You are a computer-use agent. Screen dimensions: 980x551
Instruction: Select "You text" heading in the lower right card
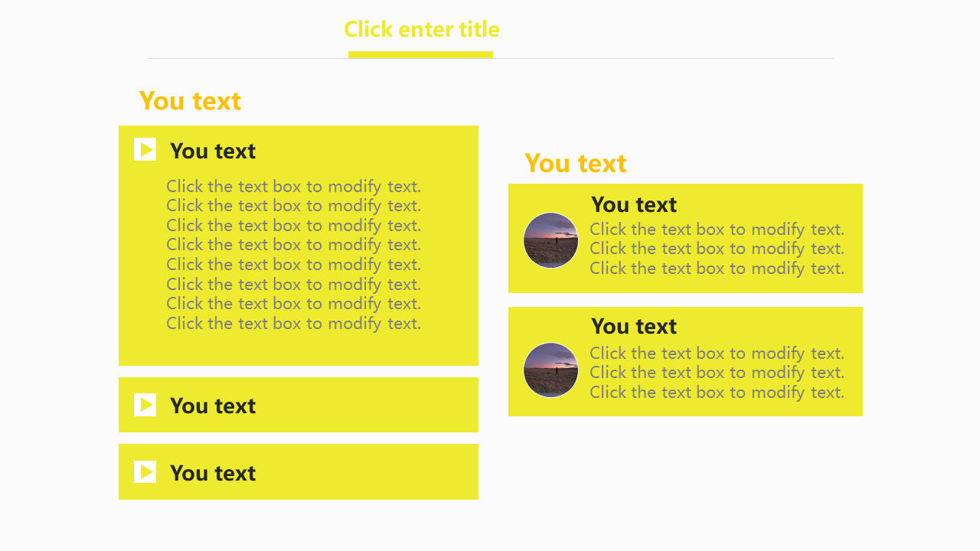click(634, 326)
